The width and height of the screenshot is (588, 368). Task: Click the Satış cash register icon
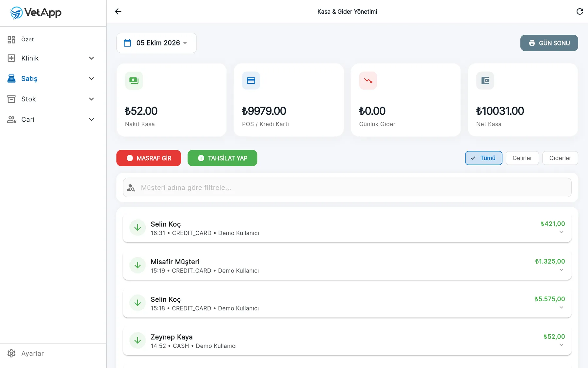11,79
